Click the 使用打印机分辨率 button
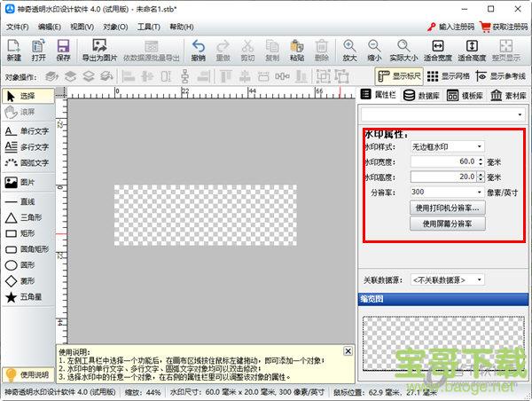The width and height of the screenshot is (532, 401). (447, 208)
